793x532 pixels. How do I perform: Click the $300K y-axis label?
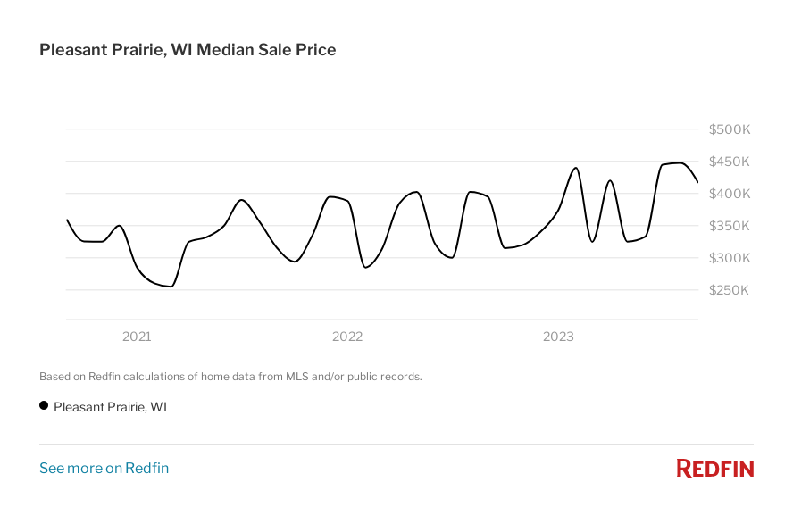[x=730, y=258]
